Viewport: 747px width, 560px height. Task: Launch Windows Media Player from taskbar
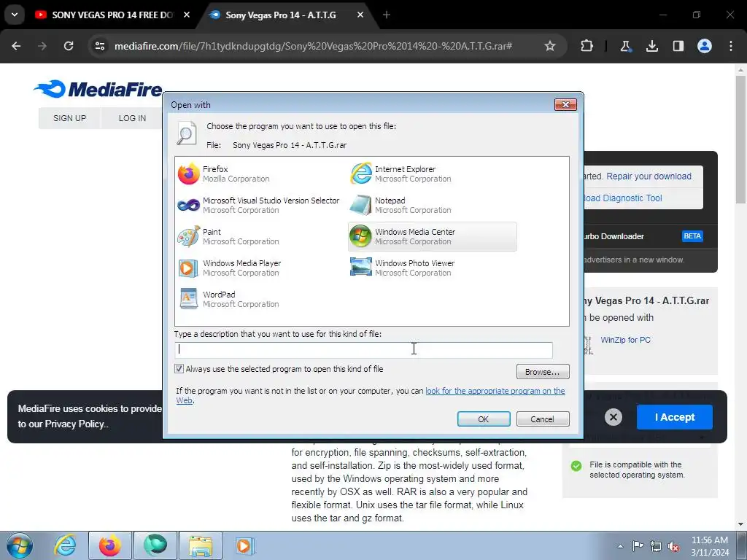pos(244,545)
